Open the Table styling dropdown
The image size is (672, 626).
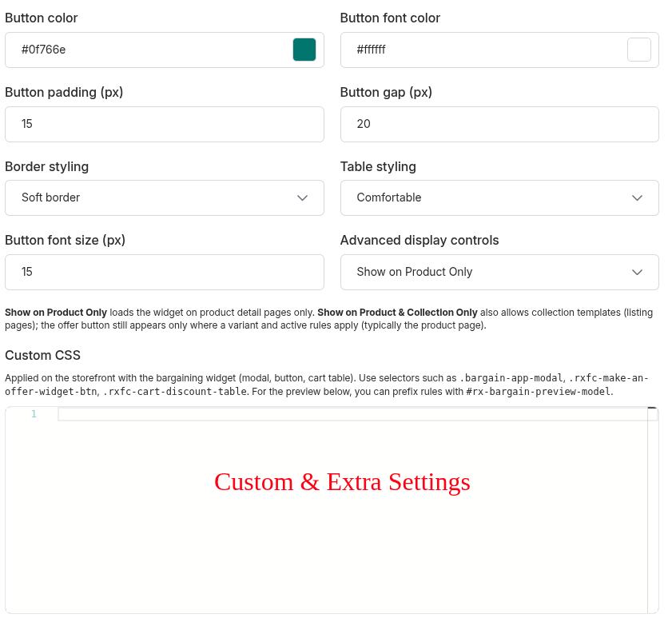499,197
